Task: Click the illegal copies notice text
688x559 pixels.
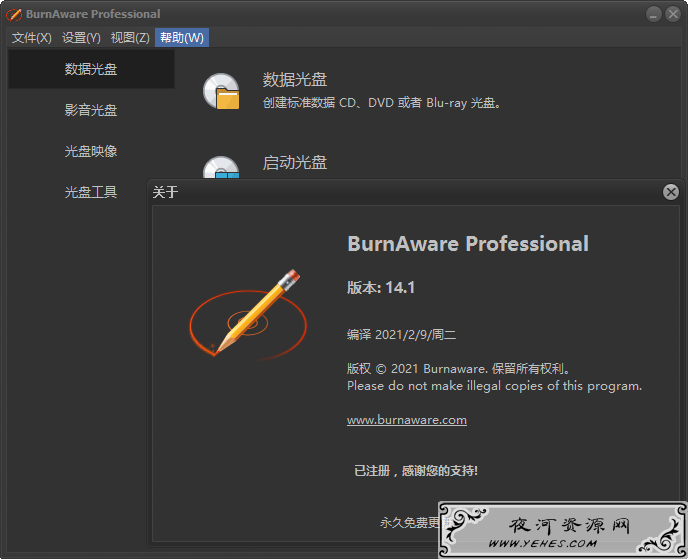Action: tap(494, 386)
